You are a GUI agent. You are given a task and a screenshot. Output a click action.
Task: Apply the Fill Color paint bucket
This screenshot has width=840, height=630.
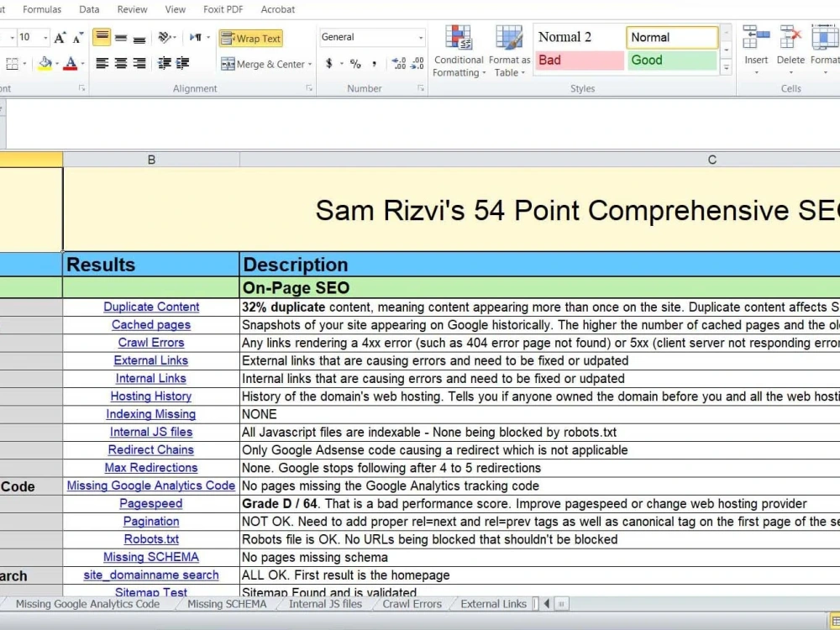pyautogui.click(x=45, y=64)
